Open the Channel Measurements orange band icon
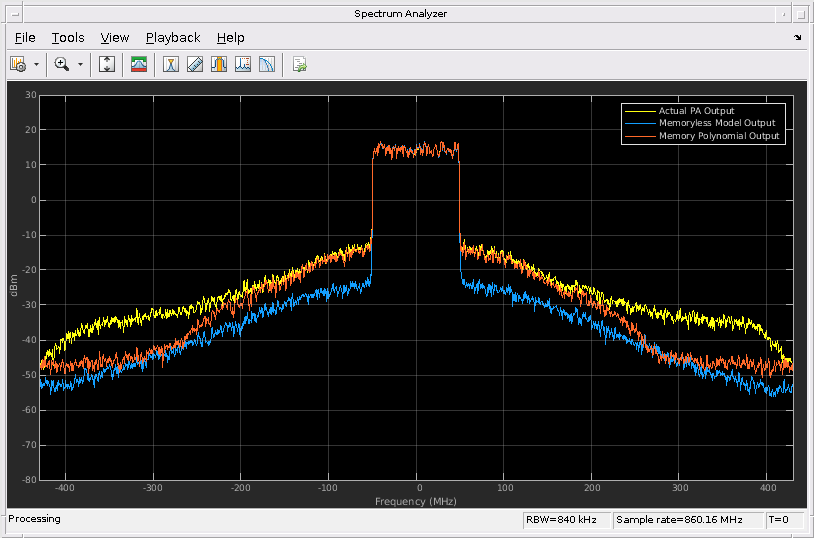Screen dimensions: 814x538 coord(219,65)
